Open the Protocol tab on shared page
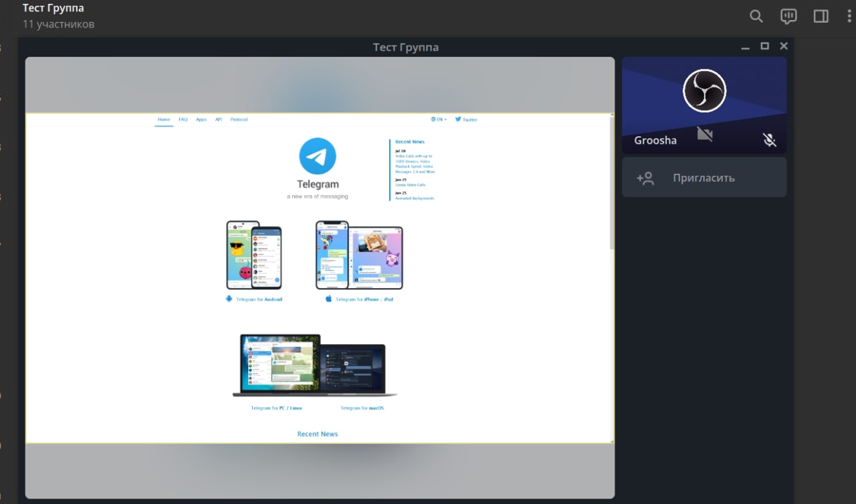 pos(239,120)
